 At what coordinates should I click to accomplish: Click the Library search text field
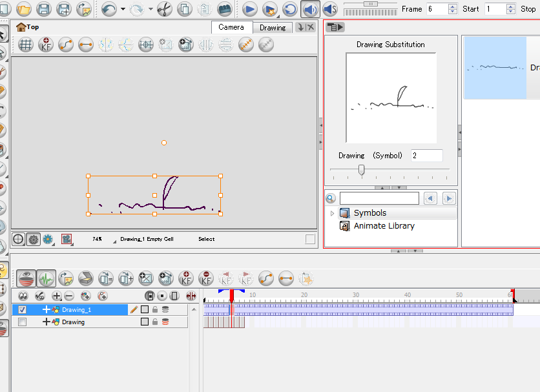click(x=379, y=198)
